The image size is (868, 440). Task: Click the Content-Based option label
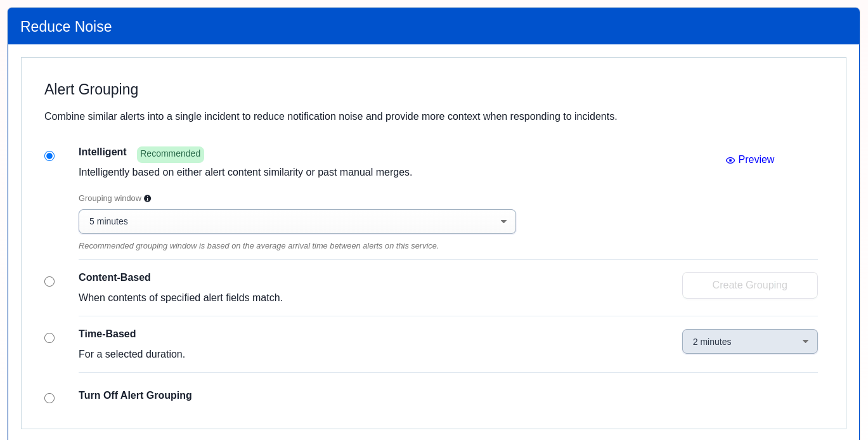click(115, 278)
